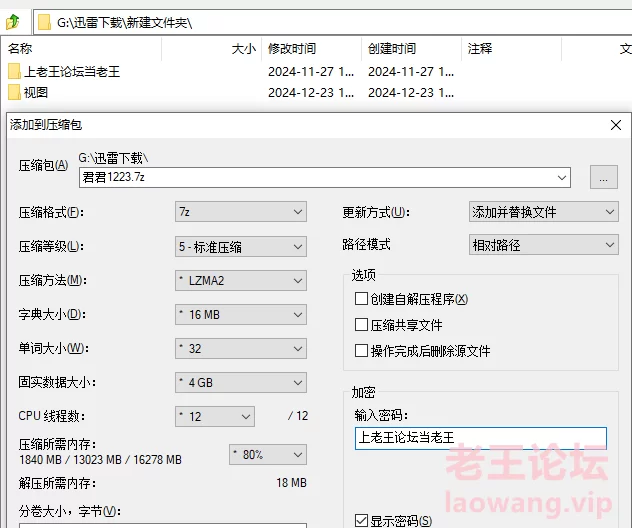
Task: Open the 单词大小 dropdown showing 32
Action: [x=241, y=349]
